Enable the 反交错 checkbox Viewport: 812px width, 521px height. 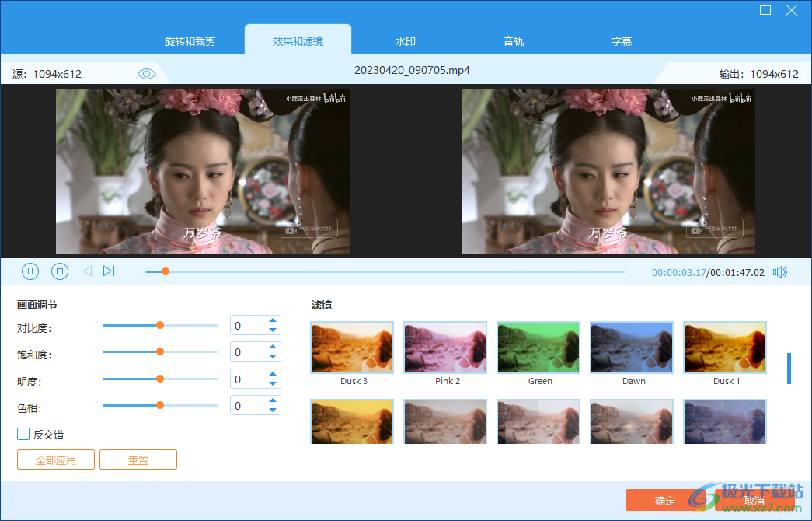[23, 434]
